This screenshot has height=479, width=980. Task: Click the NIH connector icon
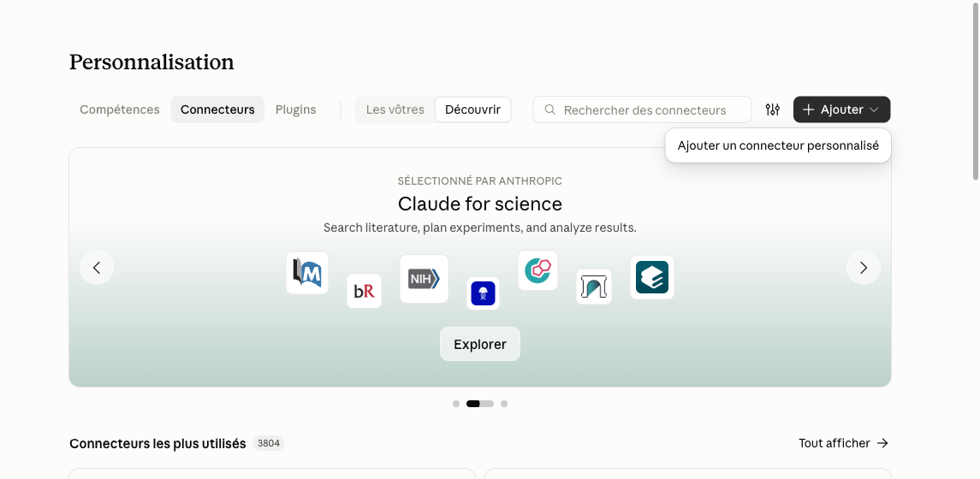pyautogui.click(x=424, y=279)
